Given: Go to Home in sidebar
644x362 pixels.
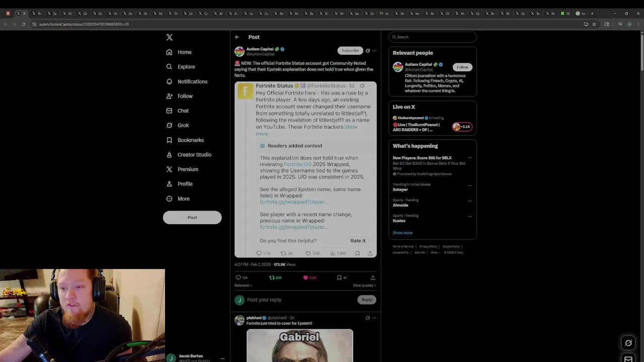Looking at the screenshot, I should (x=179, y=52).
